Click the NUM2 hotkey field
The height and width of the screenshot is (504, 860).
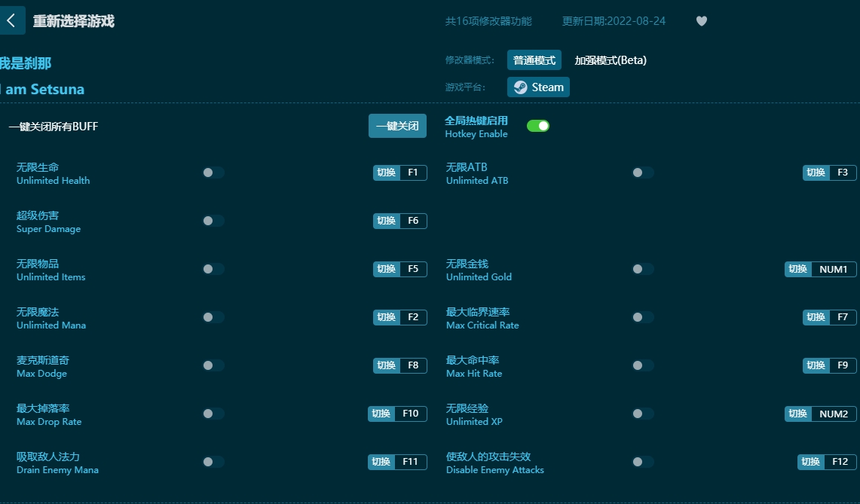click(834, 414)
